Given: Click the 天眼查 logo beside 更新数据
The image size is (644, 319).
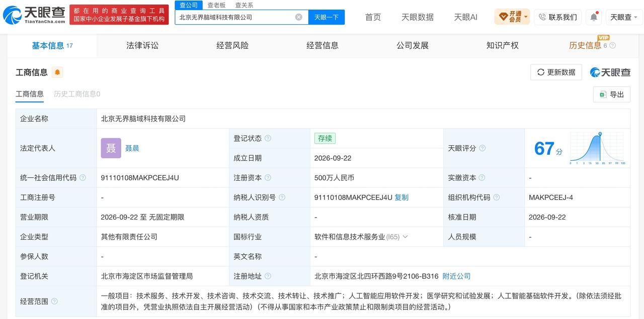Looking at the screenshot, I should click(610, 72).
